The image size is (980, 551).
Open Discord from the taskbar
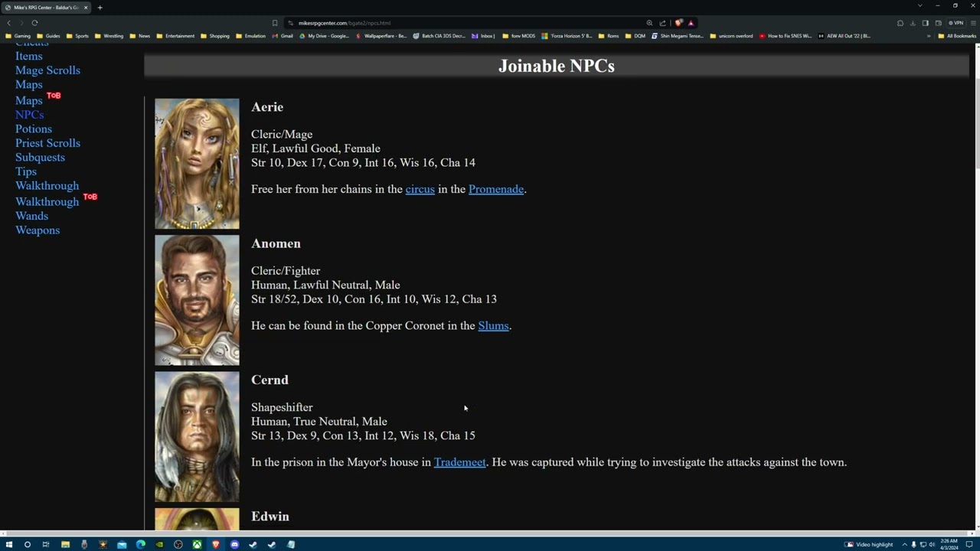click(234, 544)
